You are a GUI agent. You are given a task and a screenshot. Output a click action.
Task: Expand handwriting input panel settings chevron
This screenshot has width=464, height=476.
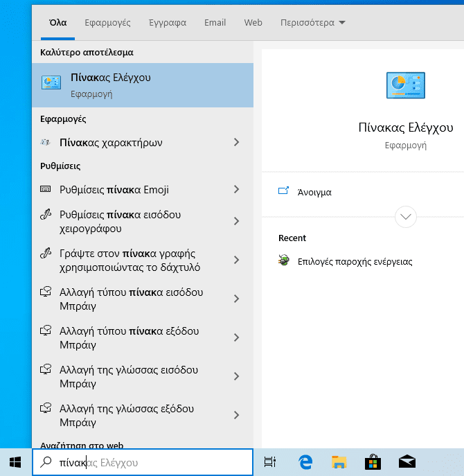point(236,221)
